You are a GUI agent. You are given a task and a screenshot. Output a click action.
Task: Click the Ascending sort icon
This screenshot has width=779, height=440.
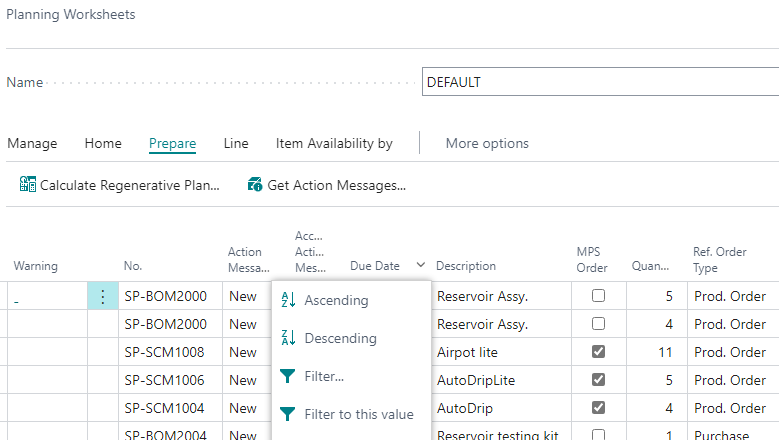[x=288, y=300]
